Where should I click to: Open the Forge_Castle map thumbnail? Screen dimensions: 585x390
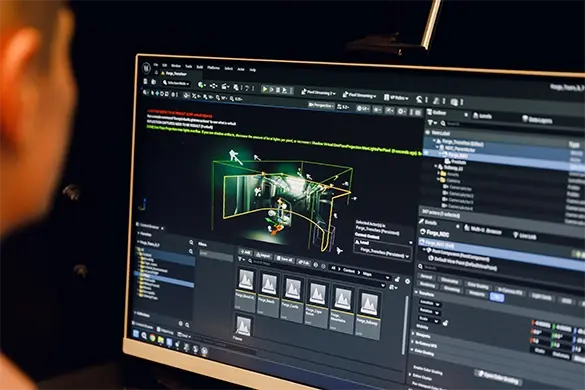click(292, 294)
